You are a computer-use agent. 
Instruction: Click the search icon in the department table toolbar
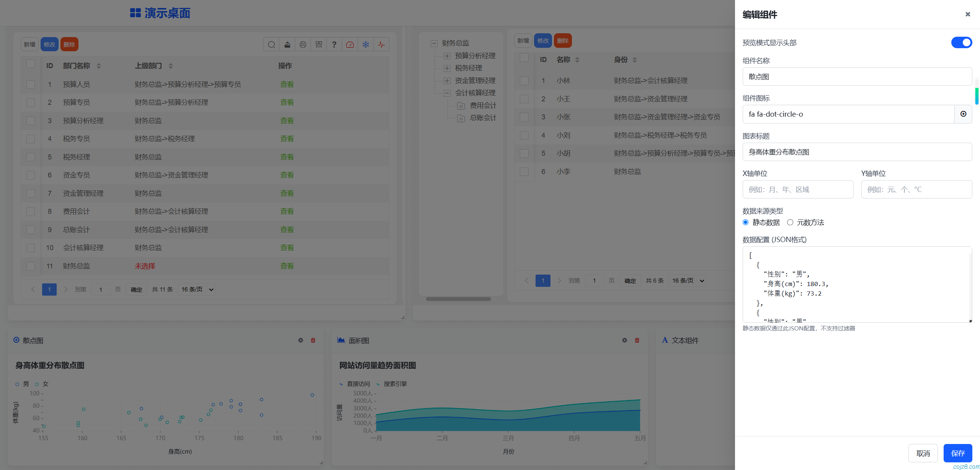click(x=271, y=44)
